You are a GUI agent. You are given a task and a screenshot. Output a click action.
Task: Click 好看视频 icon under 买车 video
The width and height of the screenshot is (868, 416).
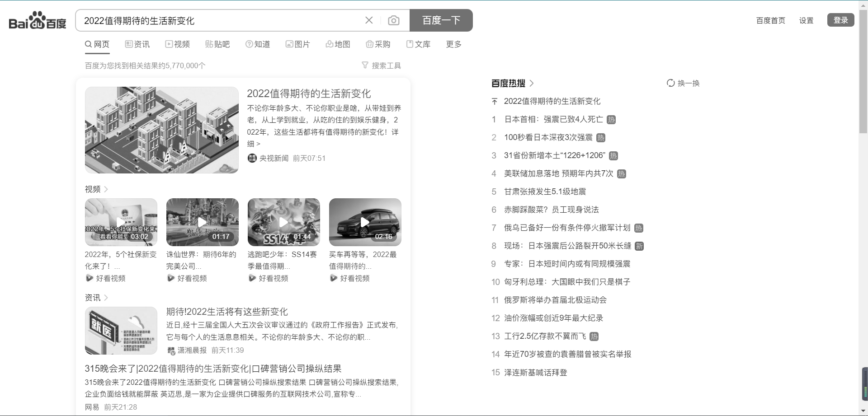pos(333,278)
